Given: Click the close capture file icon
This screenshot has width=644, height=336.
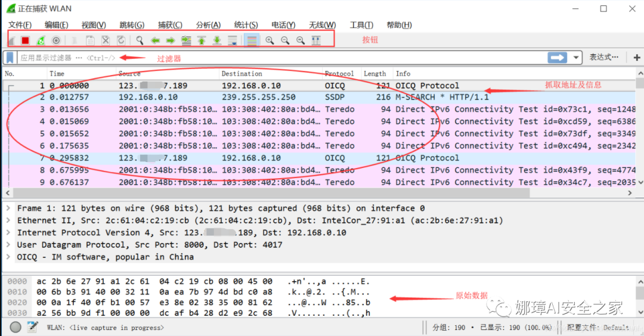Looking at the screenshot, I should pyautogui.click(x=106, y=40).
